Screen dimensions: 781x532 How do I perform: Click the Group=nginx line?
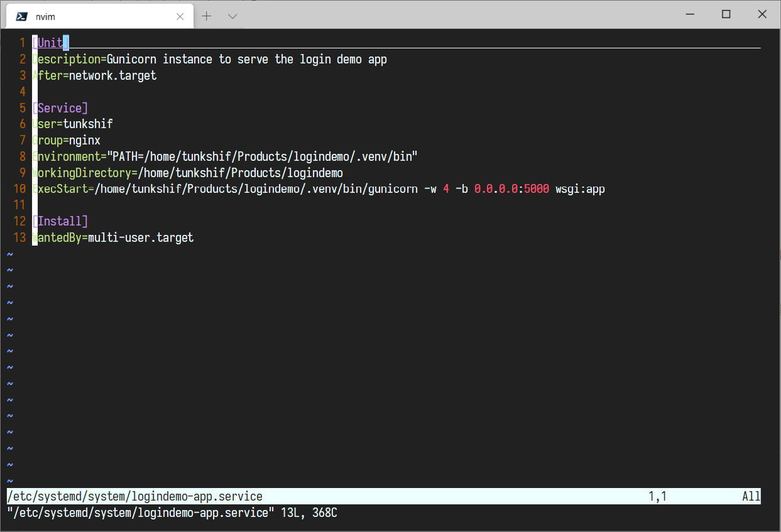point(66,141)
